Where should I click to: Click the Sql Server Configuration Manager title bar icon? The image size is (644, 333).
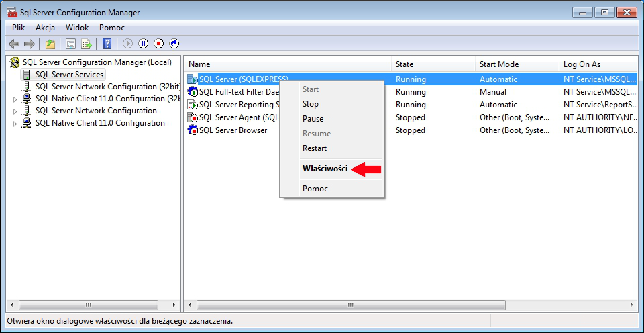(x=12, y=12)
